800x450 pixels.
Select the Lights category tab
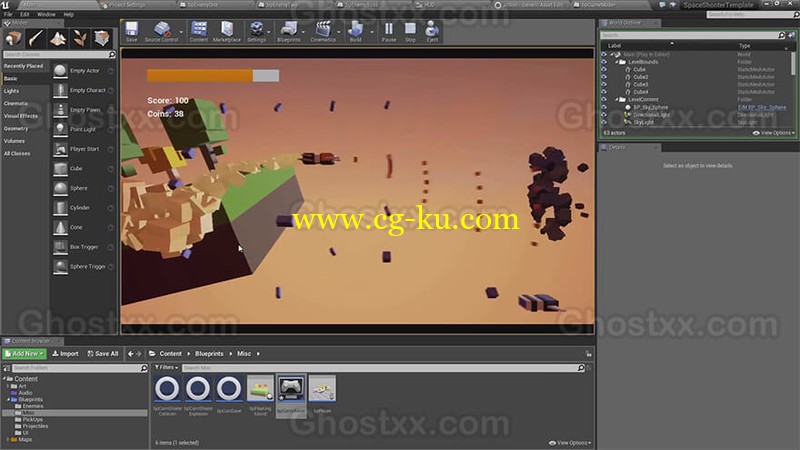pyautogui.click(x=11, y=91)
